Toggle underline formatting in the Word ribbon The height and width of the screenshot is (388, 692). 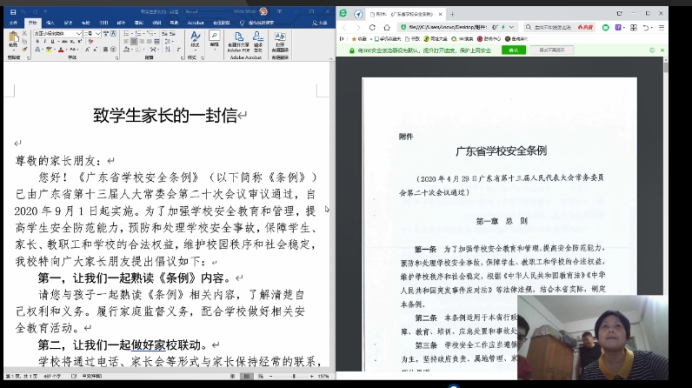point(52,41)
